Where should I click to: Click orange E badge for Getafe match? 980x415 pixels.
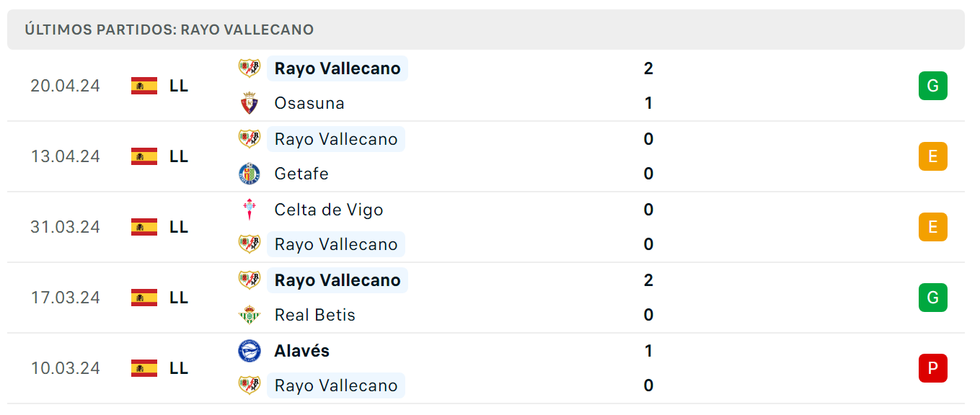click(932, 156)
